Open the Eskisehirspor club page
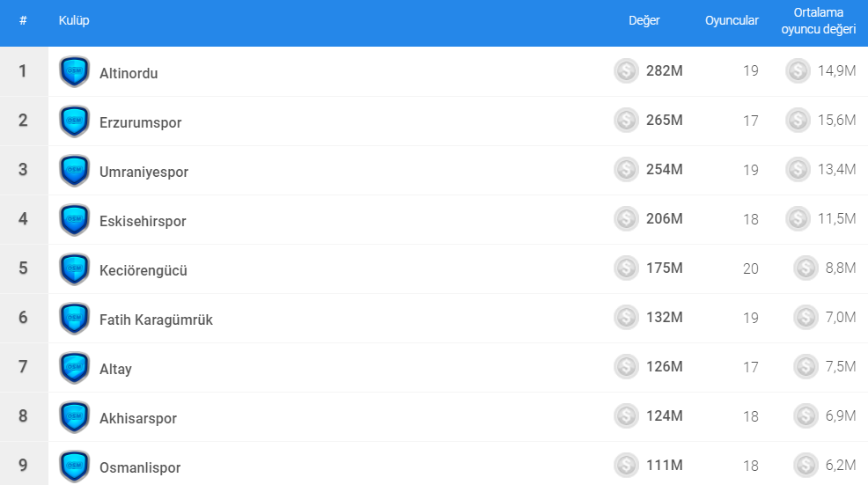 [143, 221]
